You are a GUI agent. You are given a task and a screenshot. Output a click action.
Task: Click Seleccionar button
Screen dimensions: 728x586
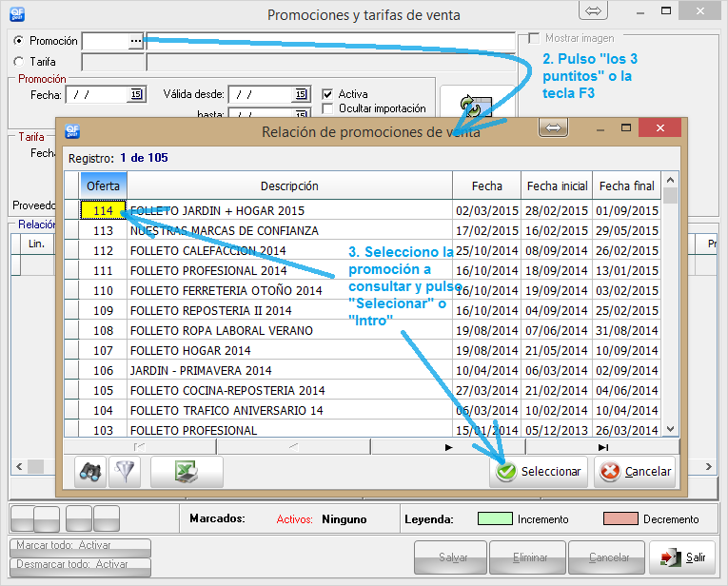coord(539,472)
